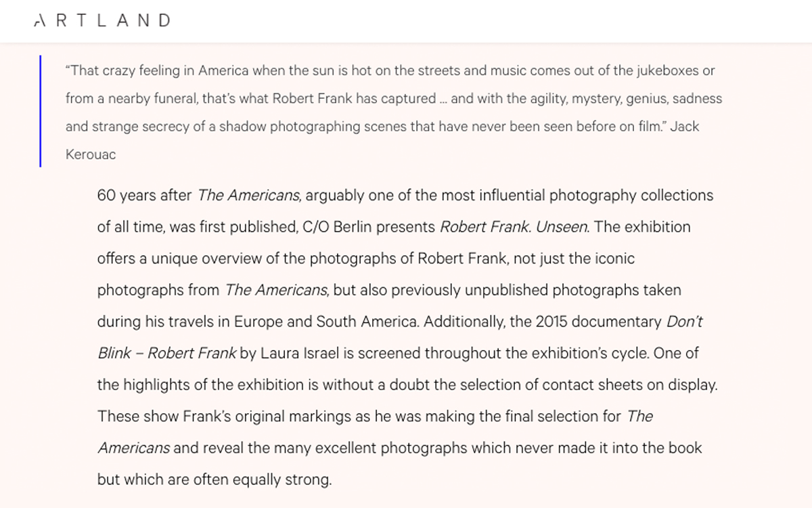
Task: Click 'but which are often equally strong'
Action: pyautogui.click(x=214, y=480)
